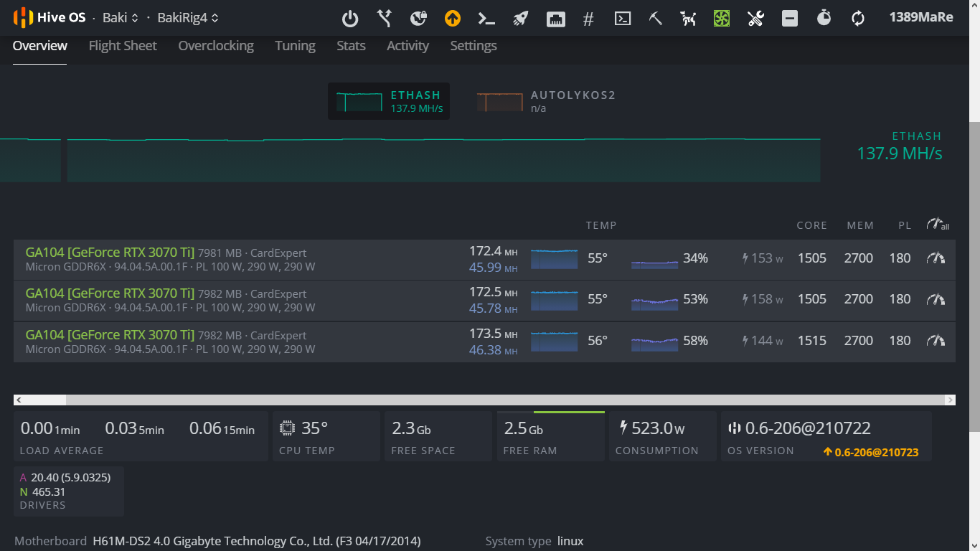
Task: Click the pickaxe miner actions icon
Action: tap(655, 19)
